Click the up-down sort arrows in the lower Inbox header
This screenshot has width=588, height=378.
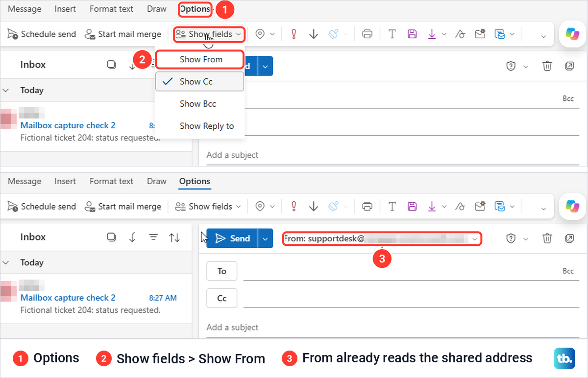(174, 238)
